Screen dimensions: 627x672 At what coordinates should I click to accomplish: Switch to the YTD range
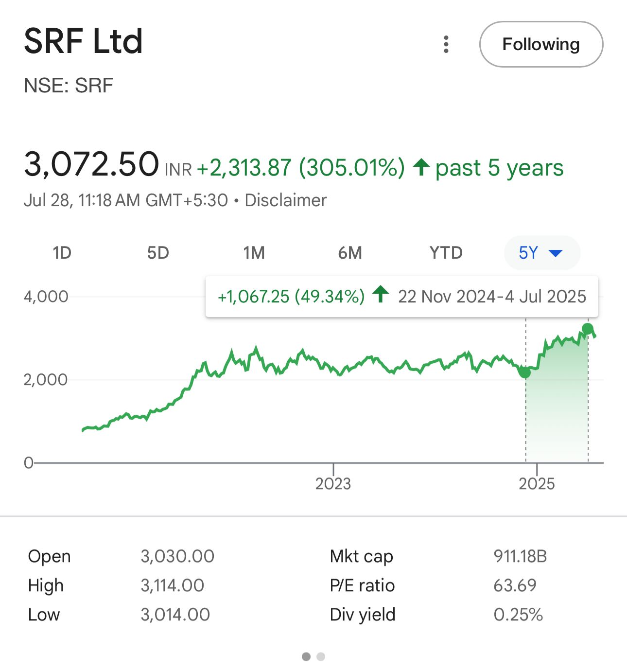(446, 253)
